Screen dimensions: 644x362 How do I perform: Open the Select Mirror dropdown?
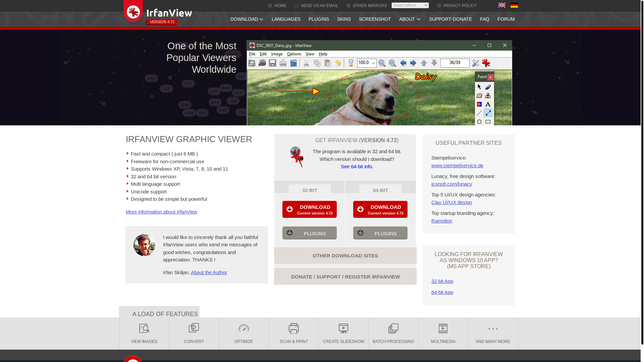click(410, 5)
